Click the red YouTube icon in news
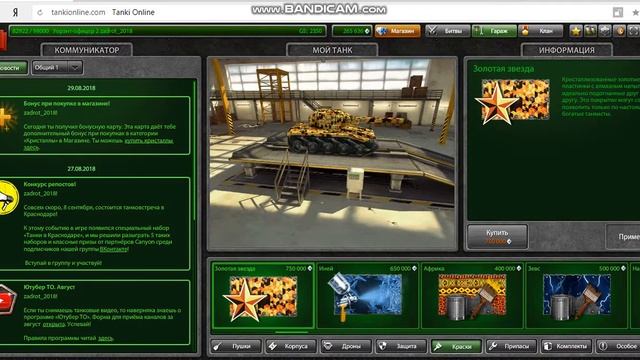Viewport: 640px width, 360px height. coord(7,301)
